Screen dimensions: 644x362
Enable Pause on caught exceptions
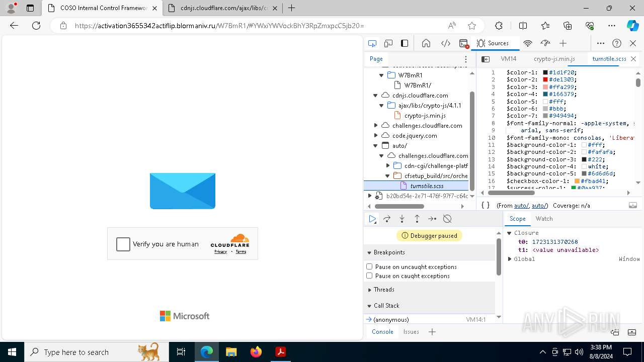(x=369, y=276)
